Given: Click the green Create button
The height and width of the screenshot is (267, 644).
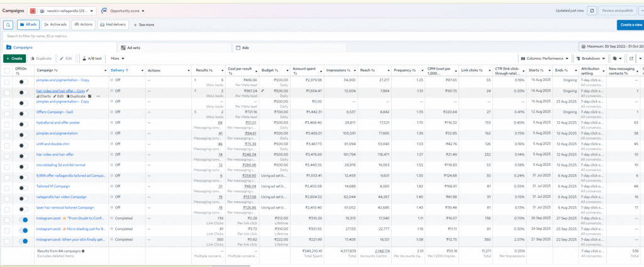Looking at the screenshot, I should pos(14,58).
